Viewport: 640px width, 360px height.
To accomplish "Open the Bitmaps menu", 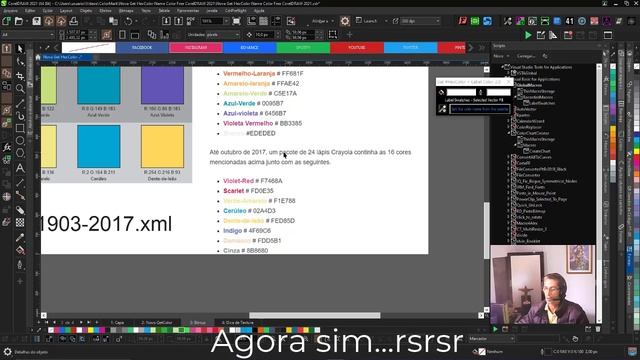I will [x=127, y=11].
